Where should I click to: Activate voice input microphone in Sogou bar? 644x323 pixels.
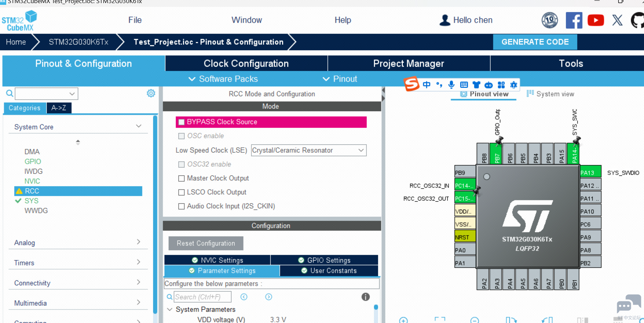(451, 85)
